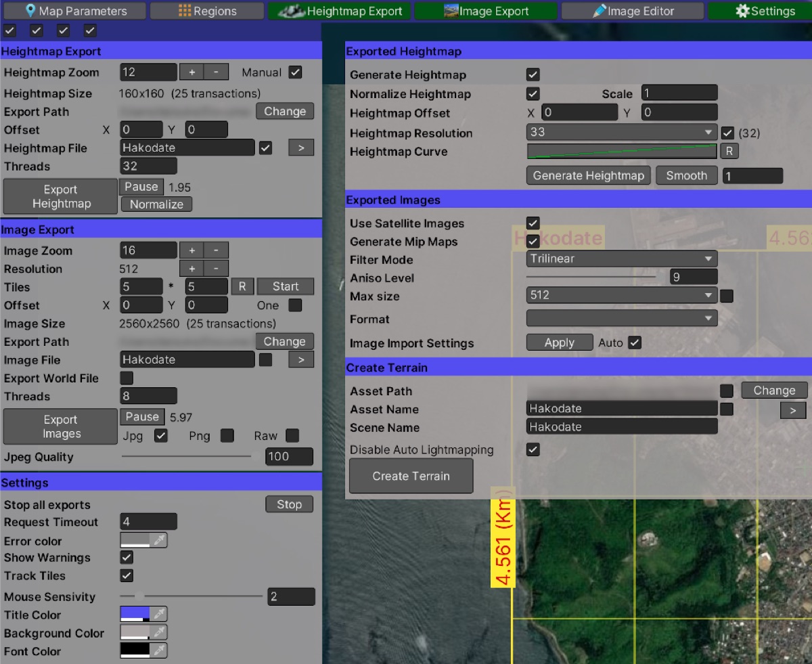Open the Max size 512 dropdown
This screenshot has width=812, height=664.
tap(621, 295)
